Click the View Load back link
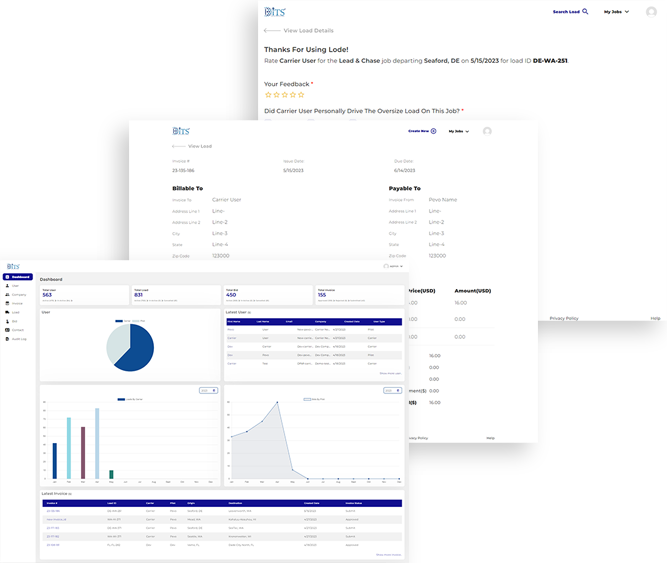 [193, 146]
